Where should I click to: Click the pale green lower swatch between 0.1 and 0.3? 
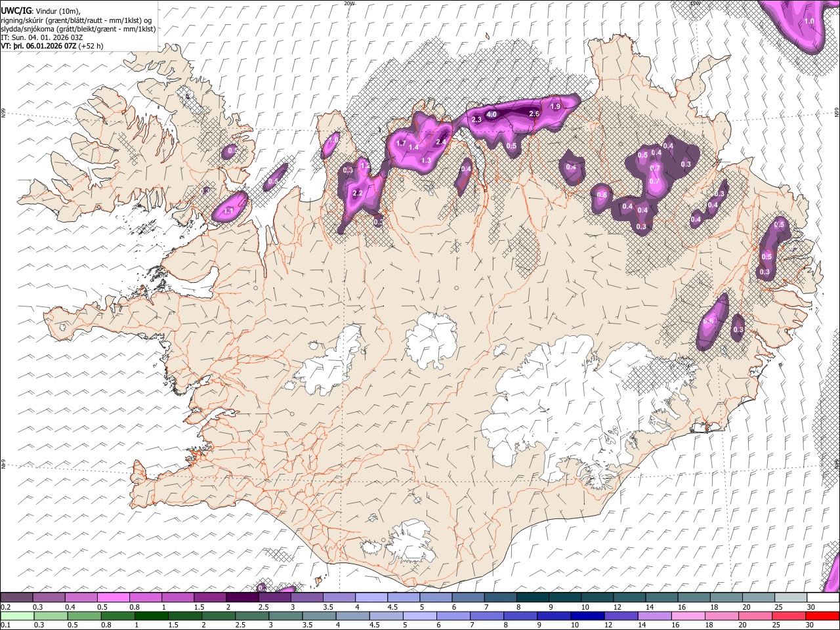click(17, 616)
